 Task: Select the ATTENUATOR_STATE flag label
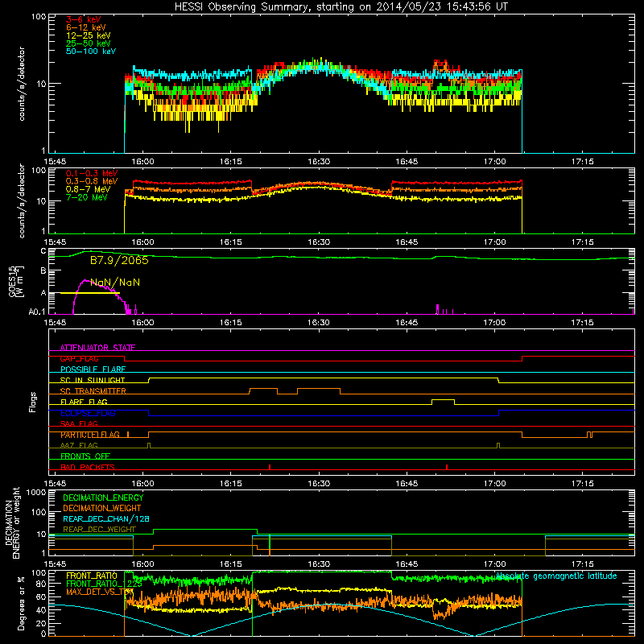point(97,348)
